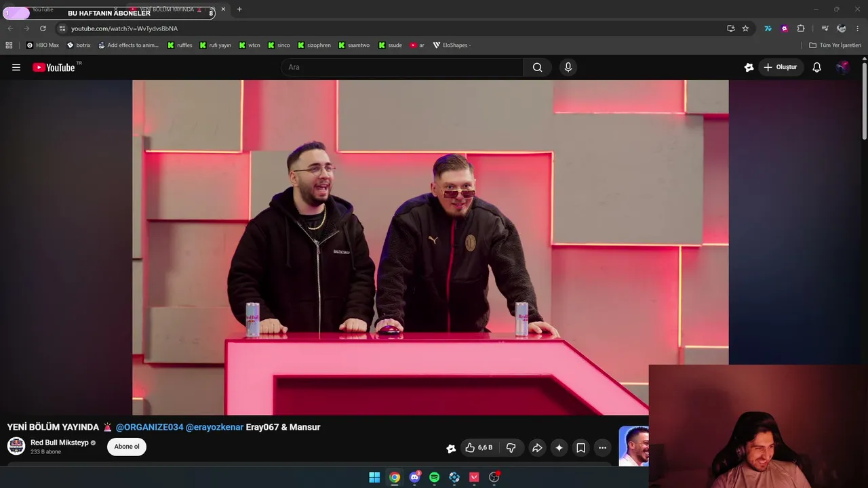This screenshot has height=488, width=868.
Task: Click the video player frame
Action: coord(431,247)
